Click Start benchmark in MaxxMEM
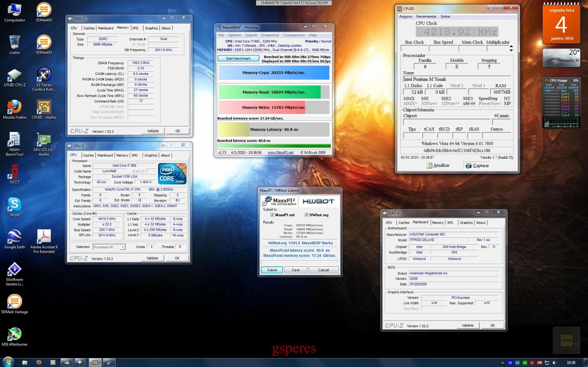This screenshot has width=588, height=367. tap(238, 58)
